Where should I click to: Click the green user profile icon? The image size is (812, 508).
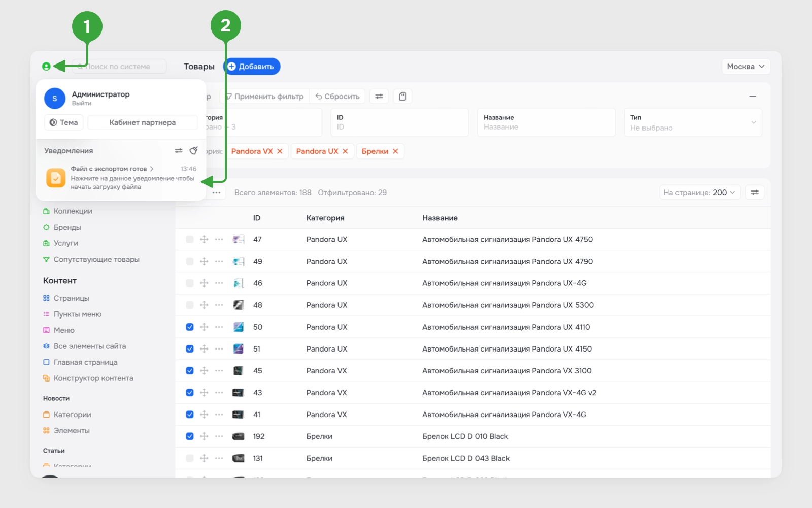[46, 67]
